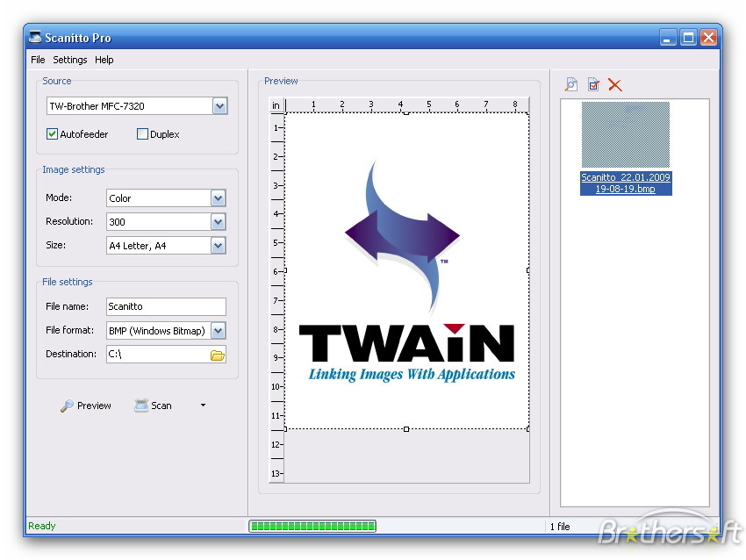
Task: Browse destination with the folder icon
Action: pos(217,355)
